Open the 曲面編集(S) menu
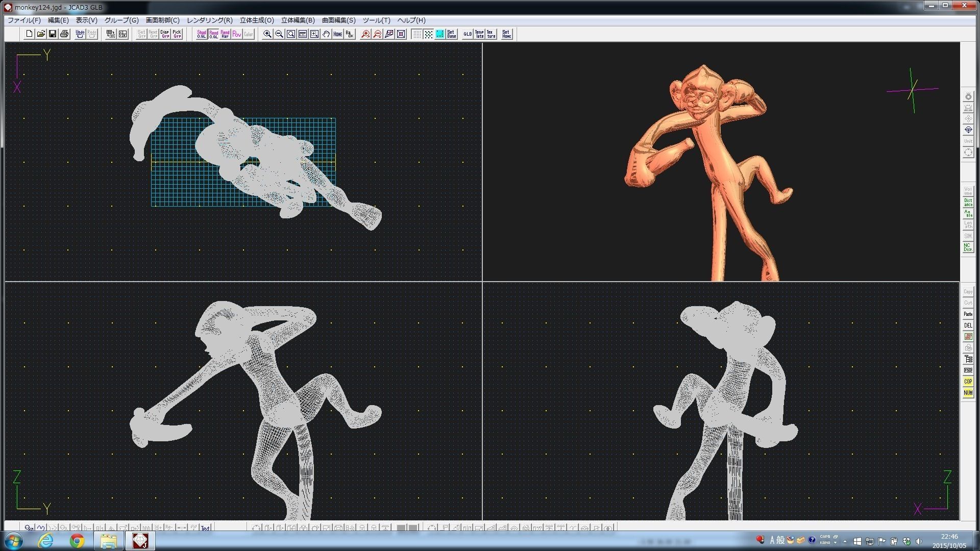This screenshot has width=980, height=551. click(338, 20)
